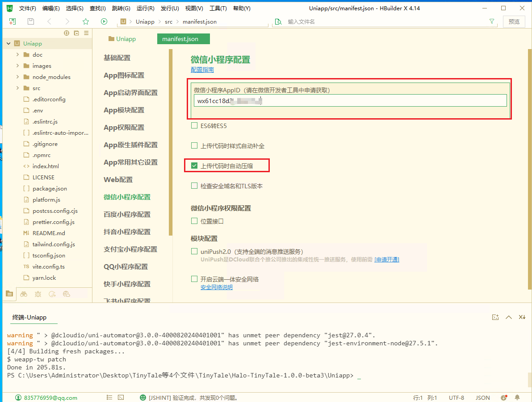This screenshot has width=532, height=402.
Task: Open the 文件(F) menu
Action: pyautogui.click(x=28, y=8)
